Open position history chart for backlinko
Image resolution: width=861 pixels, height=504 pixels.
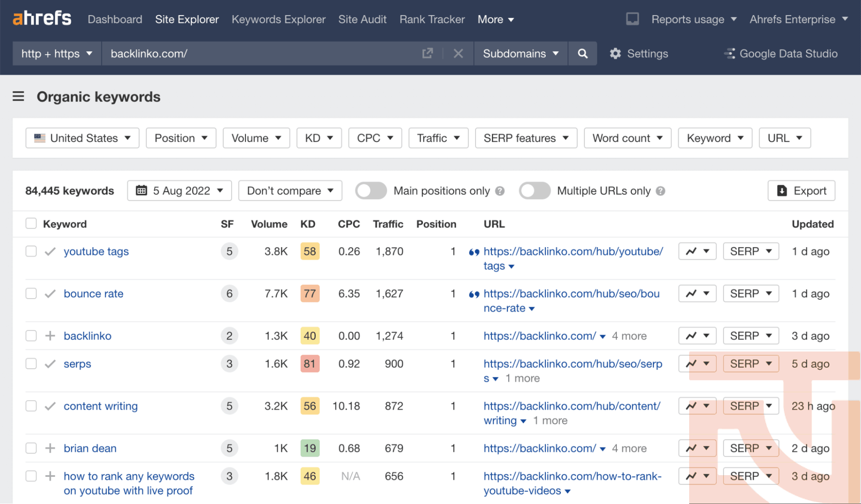click(x=697, y=336)
